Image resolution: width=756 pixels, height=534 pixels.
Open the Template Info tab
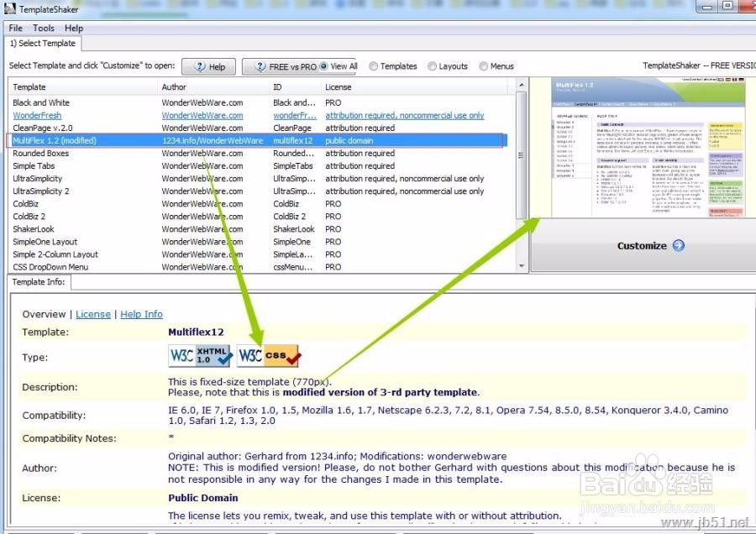pos(39,282)
